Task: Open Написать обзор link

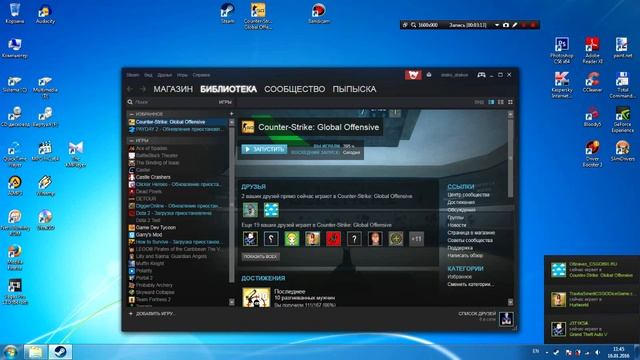Action: pos(465,255)
